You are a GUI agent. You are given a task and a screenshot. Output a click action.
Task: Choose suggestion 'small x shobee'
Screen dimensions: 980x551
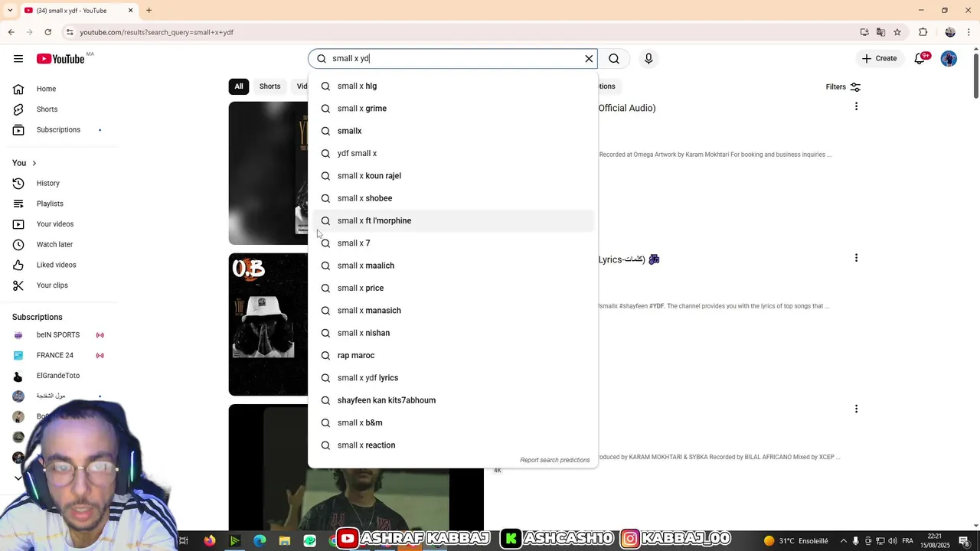point(453,198)
